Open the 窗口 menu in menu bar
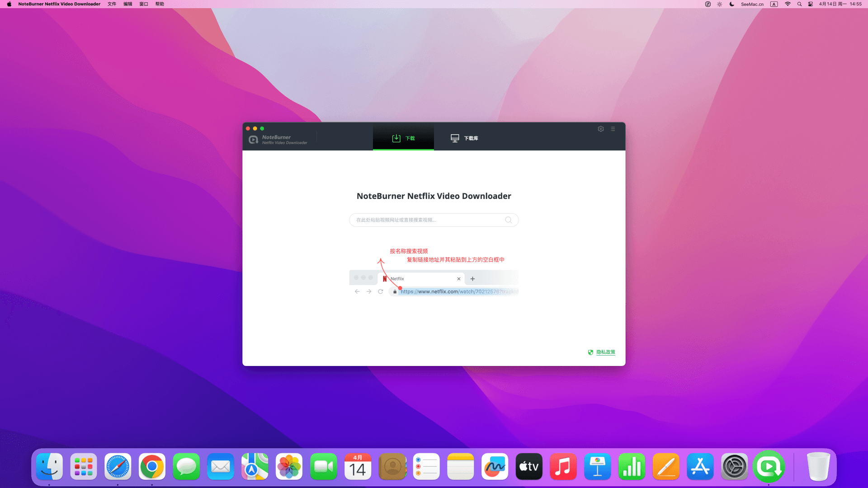The image size is (868, 488). (x=144, y=4)
